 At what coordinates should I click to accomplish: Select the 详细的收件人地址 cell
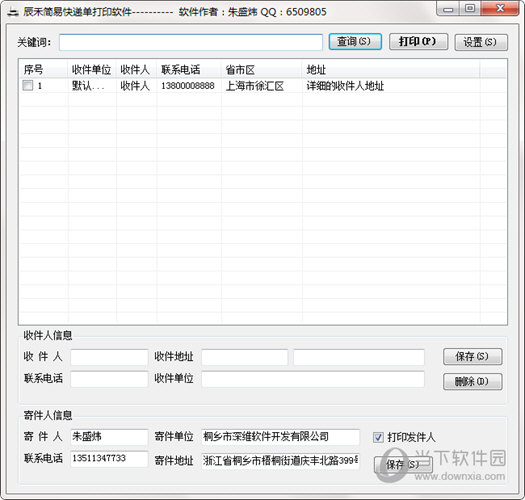[345, 86]
